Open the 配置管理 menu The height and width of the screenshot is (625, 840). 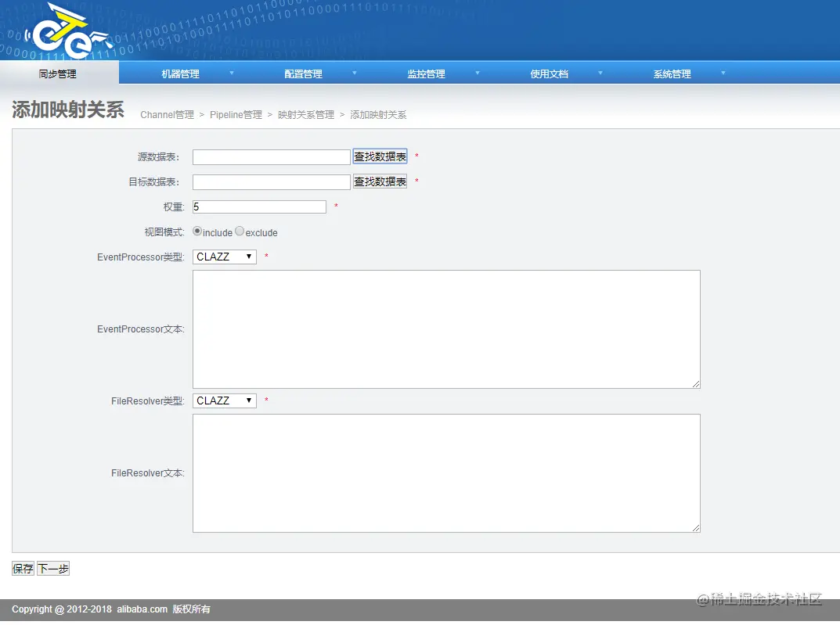coord(303,74)
